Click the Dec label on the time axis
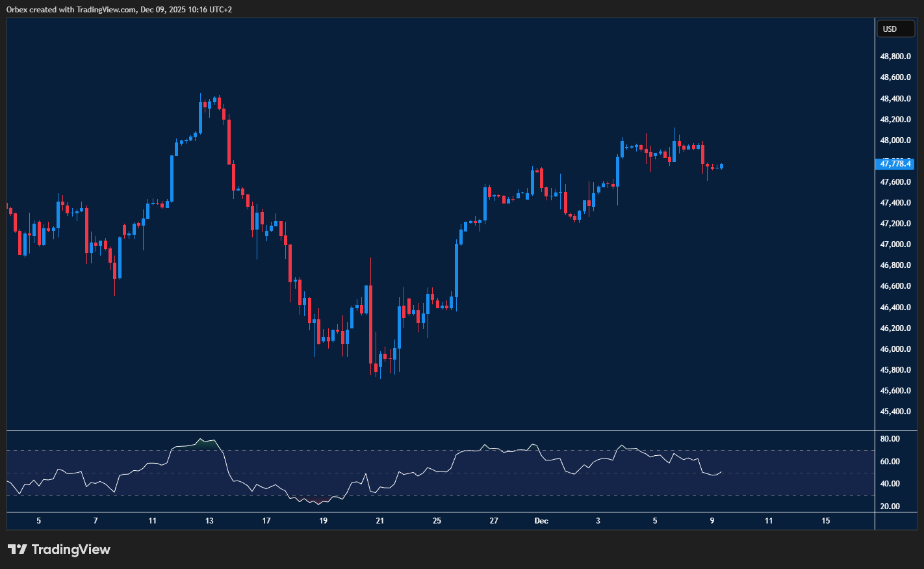Screen dimensions: 924x569 (x=541, y=521)
